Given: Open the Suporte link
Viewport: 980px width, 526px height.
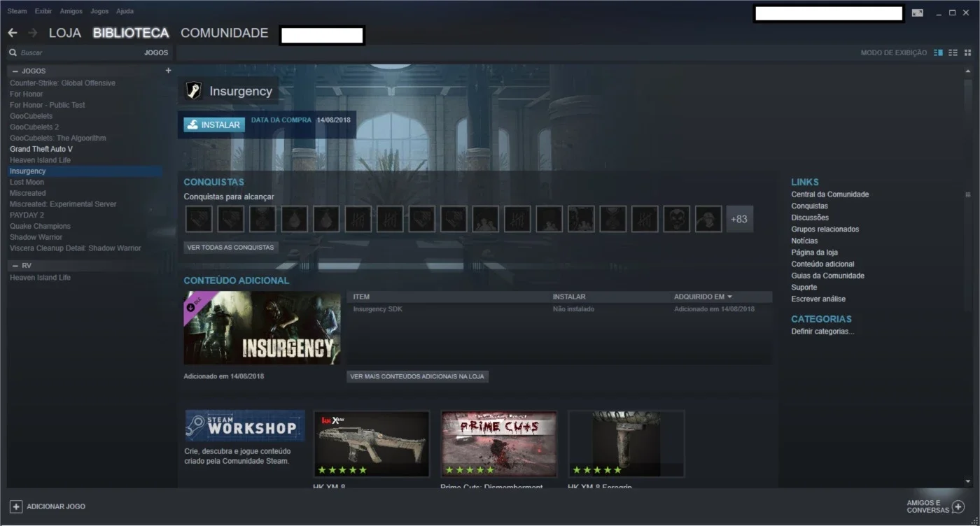Looking at the screenshot, I should click(804, 287).
